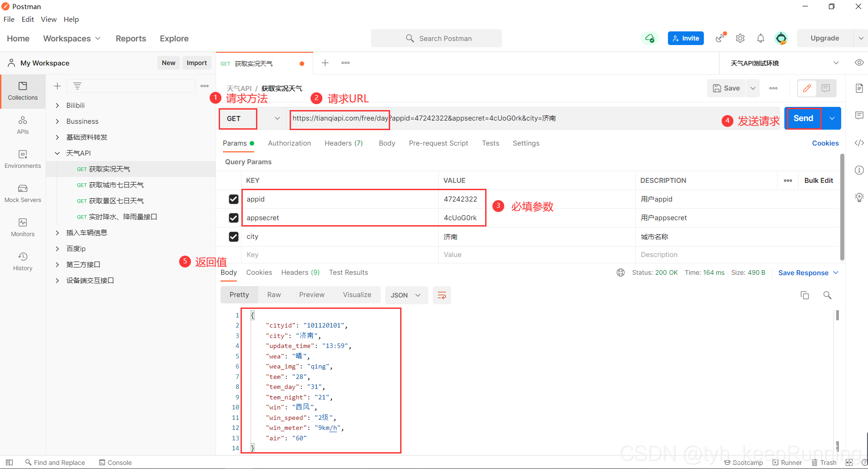
Task: Open the Workspaces dropdown menu
Action: point(72,39)
